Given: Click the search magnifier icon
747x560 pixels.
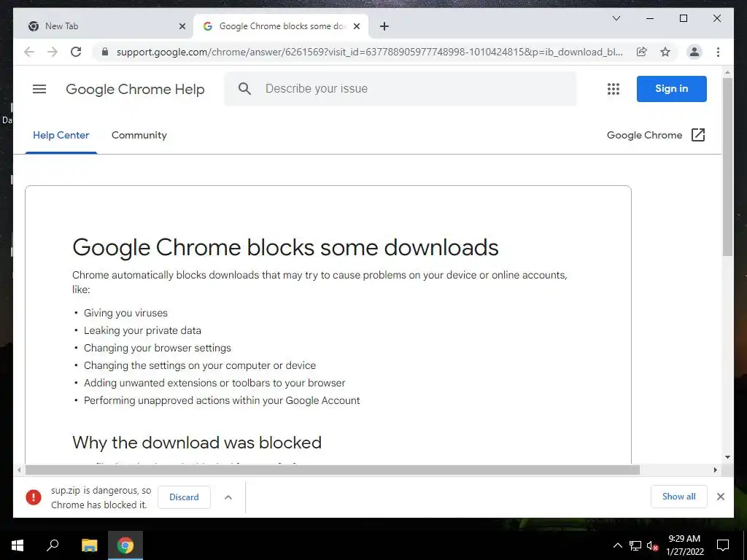Looking at the screenshot, I should click(x=244, y=88).
